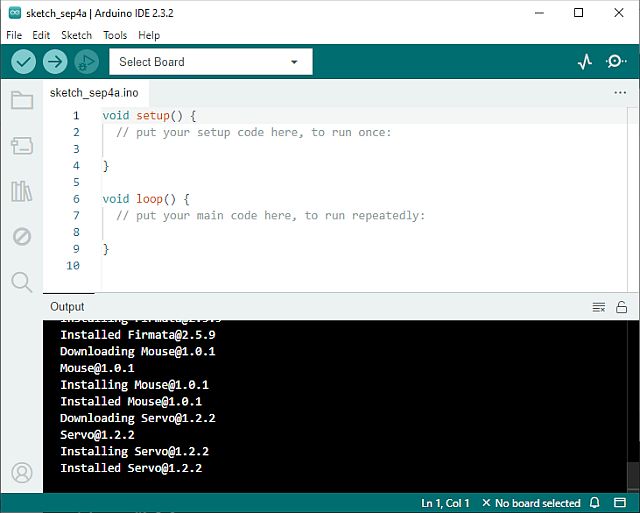
Task: Click the No board selected status
Action: point(530,503)
